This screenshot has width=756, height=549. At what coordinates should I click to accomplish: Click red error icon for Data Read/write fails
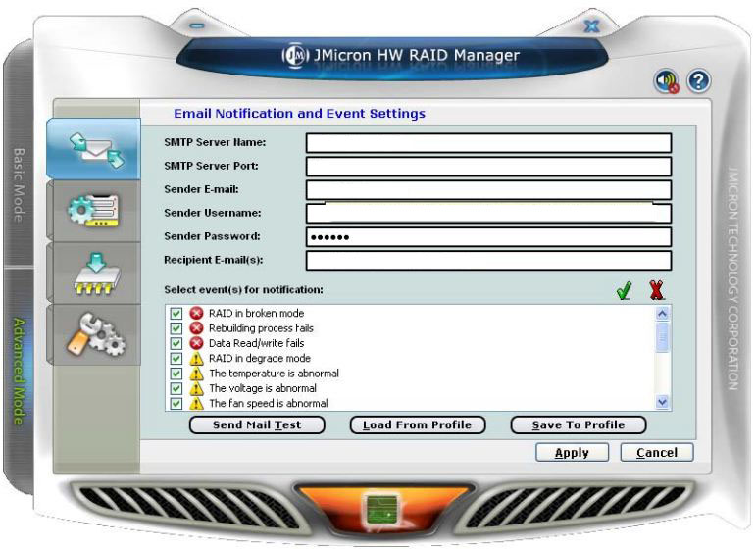[x=196, y=343]
